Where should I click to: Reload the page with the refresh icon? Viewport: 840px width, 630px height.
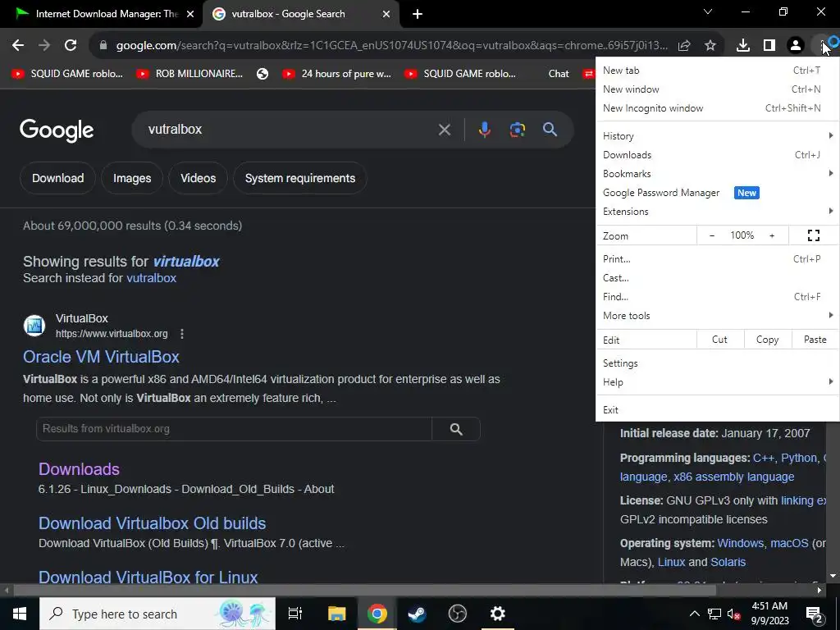click(x=71, y=46)
